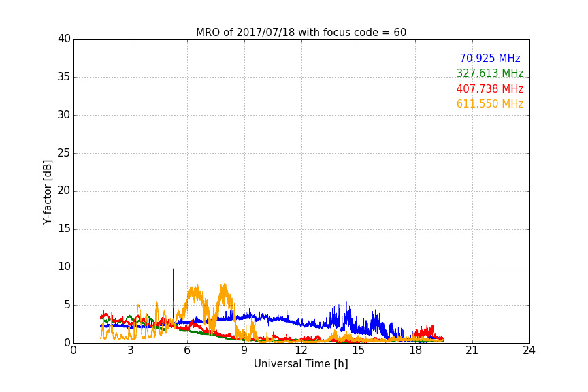
Task: Click the y-axis tick label 35
Action: pos(64,77)
